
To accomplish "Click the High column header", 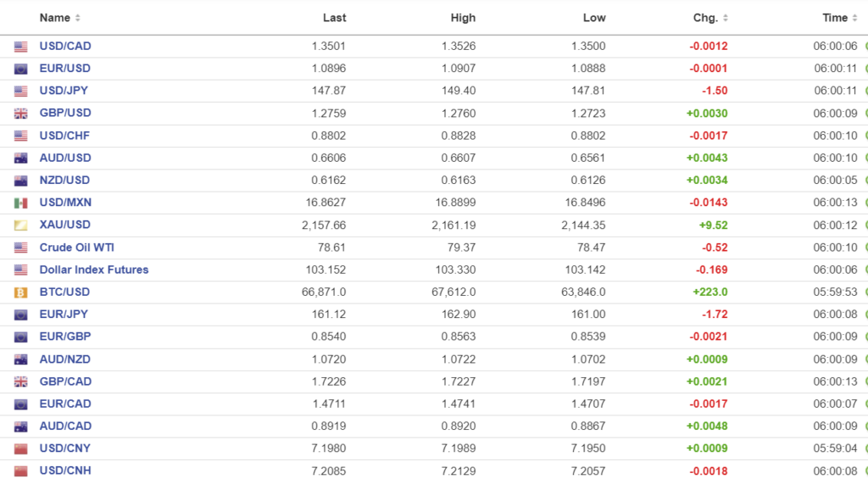I will click(x=463, y=18).
